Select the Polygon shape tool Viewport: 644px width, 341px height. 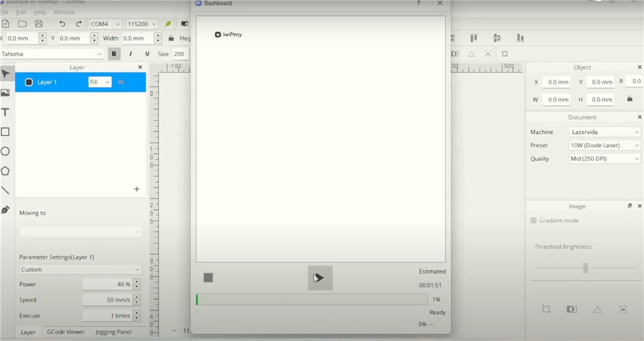[6, 170]
